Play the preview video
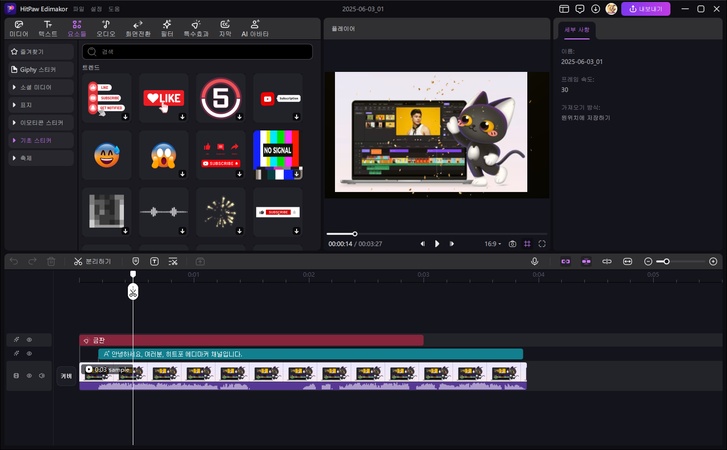The height and width of the screenshot is (450, 727). (x=437, y=244)
